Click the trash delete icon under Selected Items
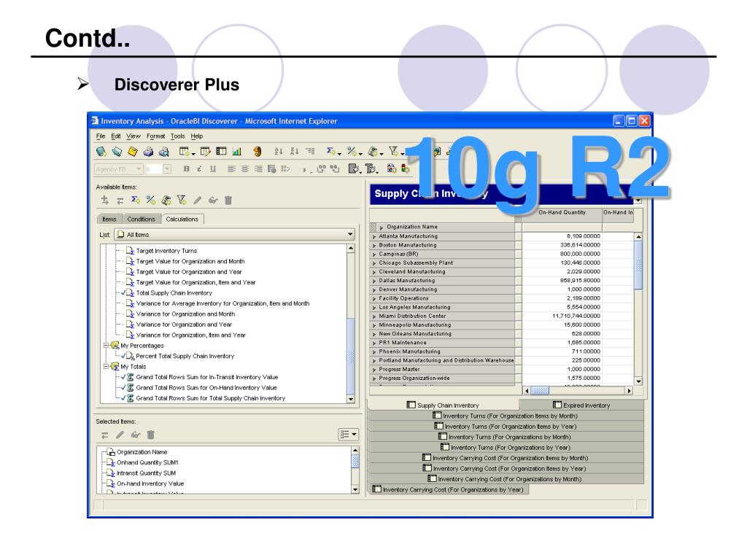The width and height of the screenshot is (747, 560). click(150, 435)
